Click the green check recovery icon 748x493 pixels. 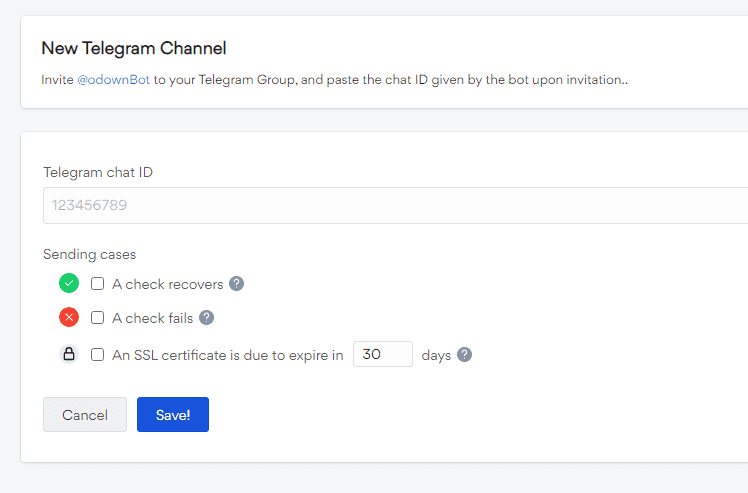(69, 283)
